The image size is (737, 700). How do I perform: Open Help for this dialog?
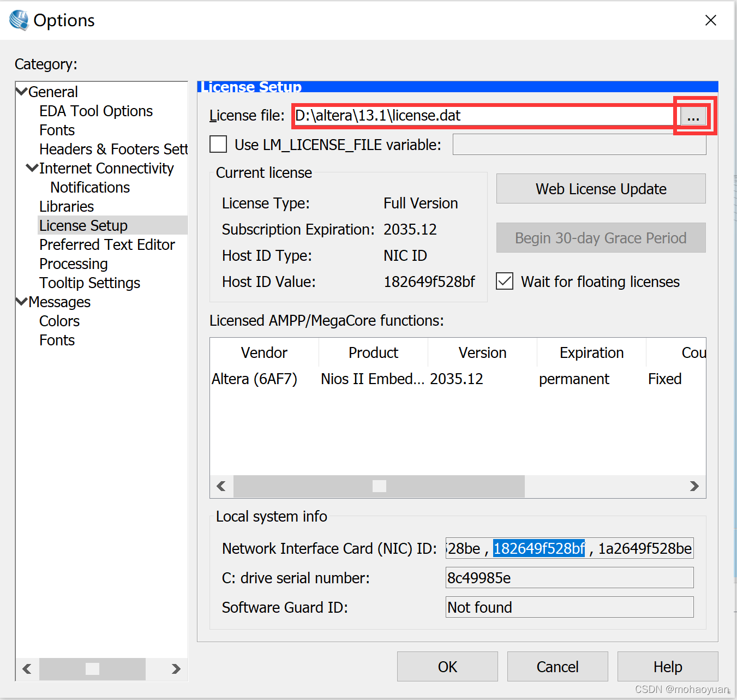tap(668, 667)
